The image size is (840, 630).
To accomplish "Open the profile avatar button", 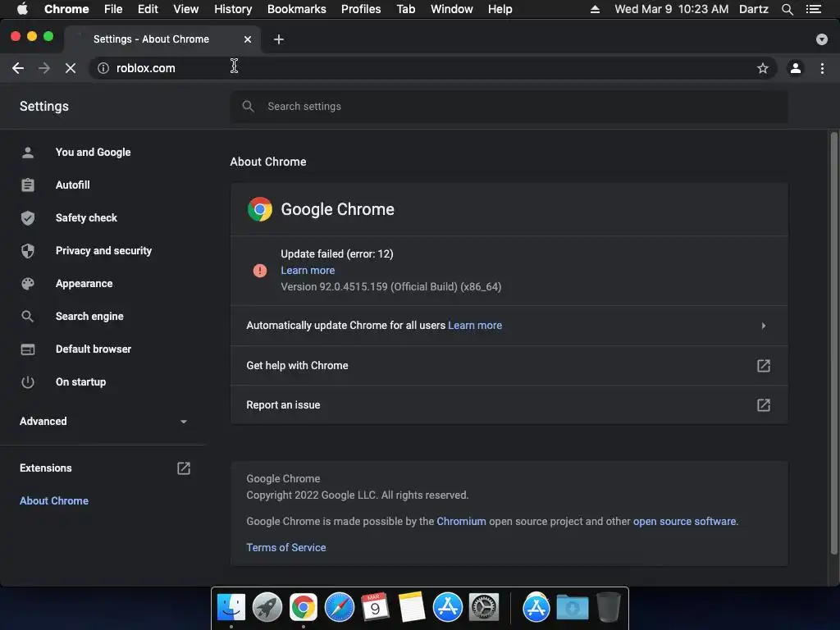I will coord(796,68).
